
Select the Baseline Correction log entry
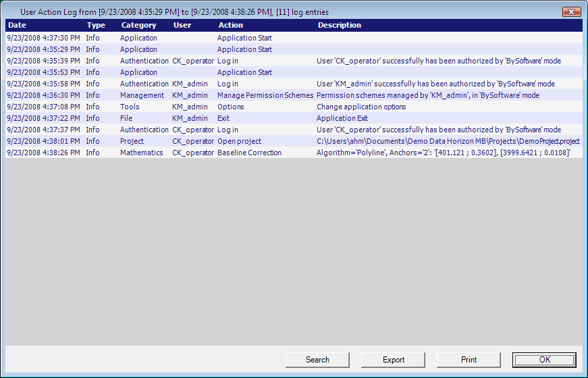250,153
